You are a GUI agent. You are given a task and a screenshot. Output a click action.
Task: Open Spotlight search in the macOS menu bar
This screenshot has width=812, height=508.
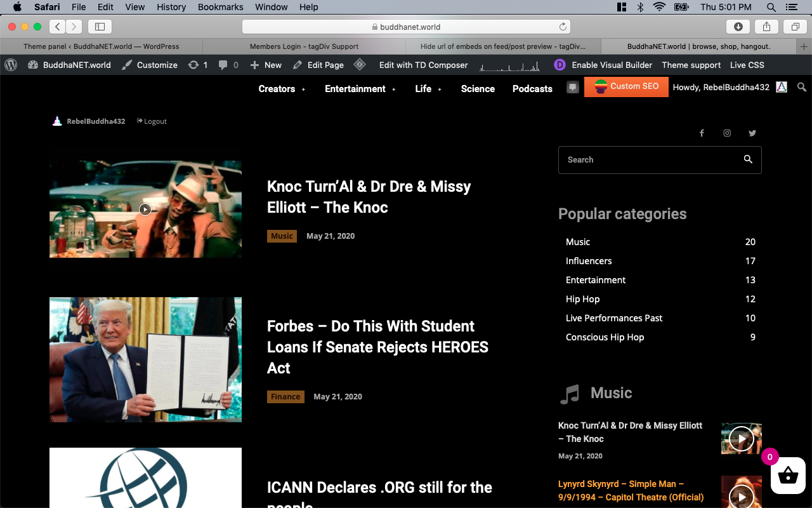click(x=771, y=7)
